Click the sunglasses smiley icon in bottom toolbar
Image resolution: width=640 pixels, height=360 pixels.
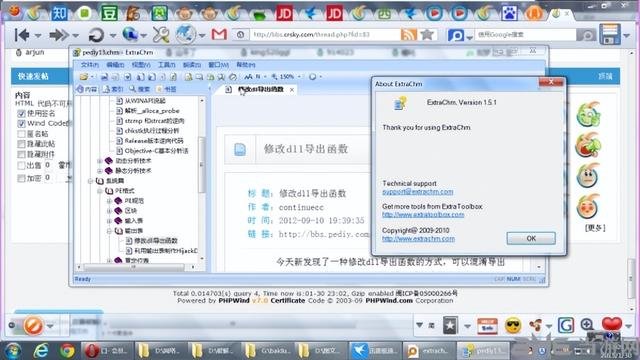[x=513, y=325]
